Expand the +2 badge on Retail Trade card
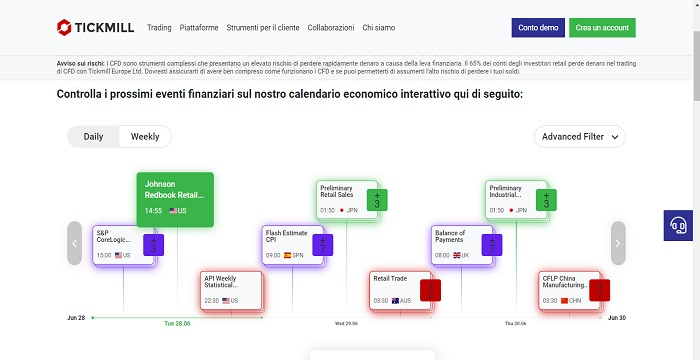This screenshot has height=360, width=700. tap(430, 290)
